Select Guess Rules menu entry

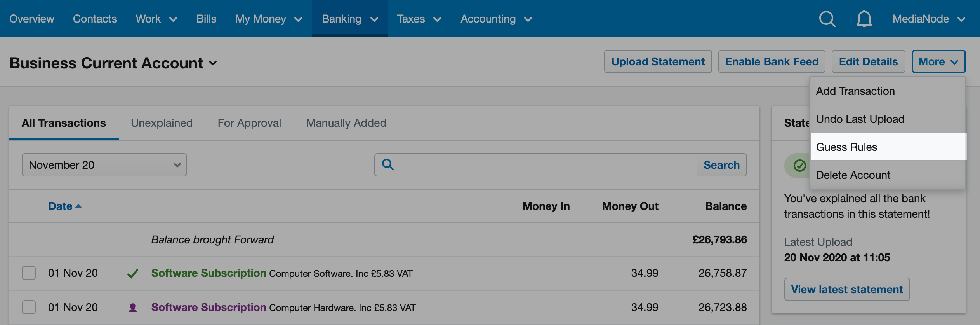(888, 147)
